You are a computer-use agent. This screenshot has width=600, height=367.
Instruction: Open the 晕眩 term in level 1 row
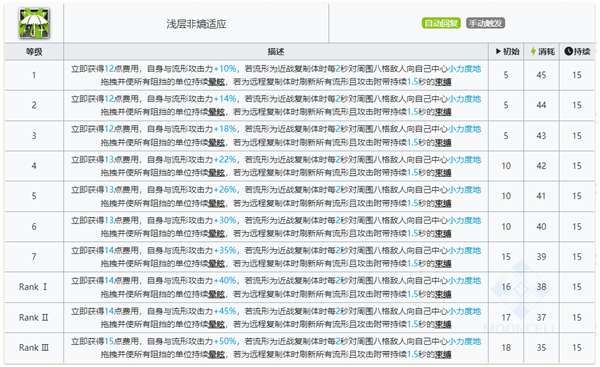click(x=216, y=82)
